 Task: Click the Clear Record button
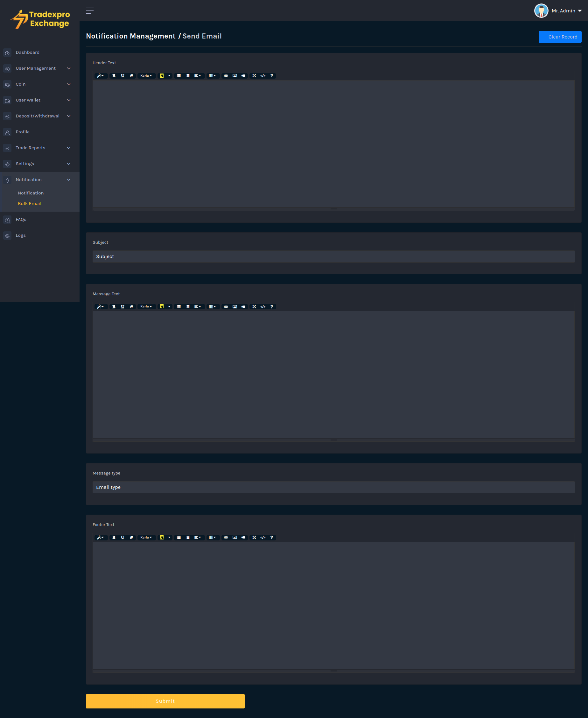point(560,37)
